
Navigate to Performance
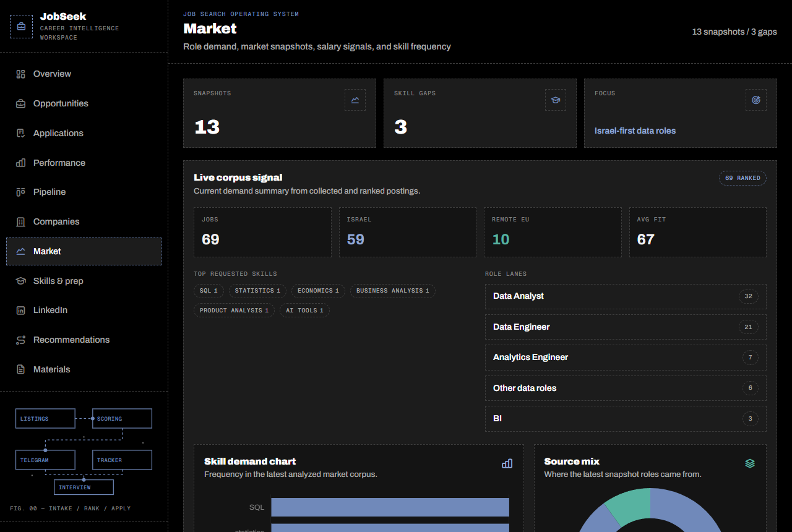point(84,163)
